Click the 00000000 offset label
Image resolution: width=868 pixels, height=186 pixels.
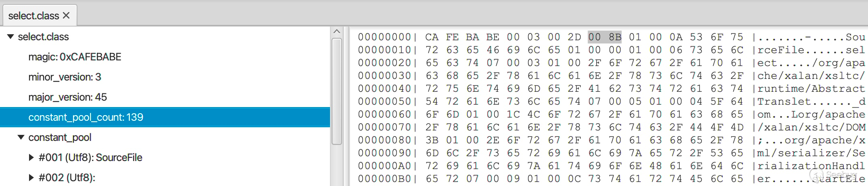coord(384,37)
